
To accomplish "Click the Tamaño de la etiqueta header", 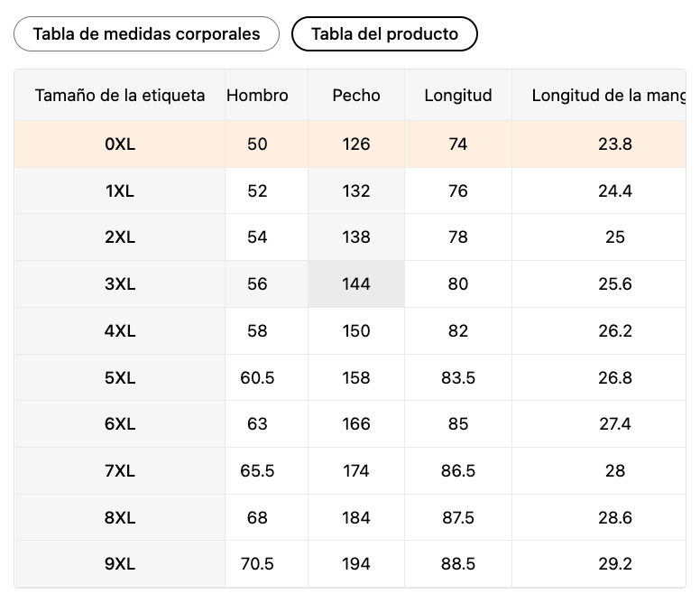I will [120, 95].
